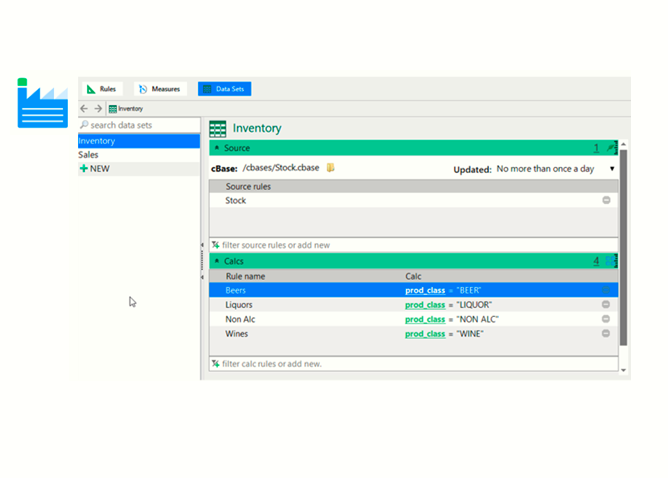Browse for cBase file with folder icon

click(x=331, y=168)
